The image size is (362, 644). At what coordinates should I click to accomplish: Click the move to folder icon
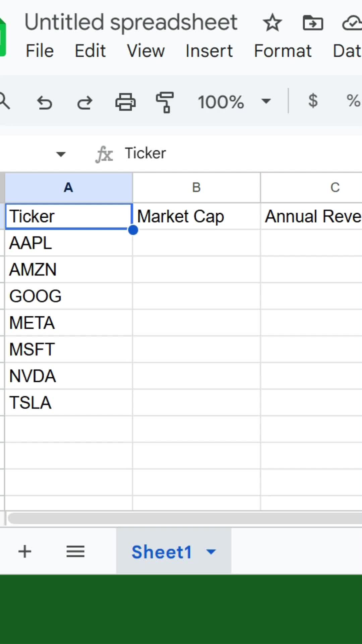point(313,23)
